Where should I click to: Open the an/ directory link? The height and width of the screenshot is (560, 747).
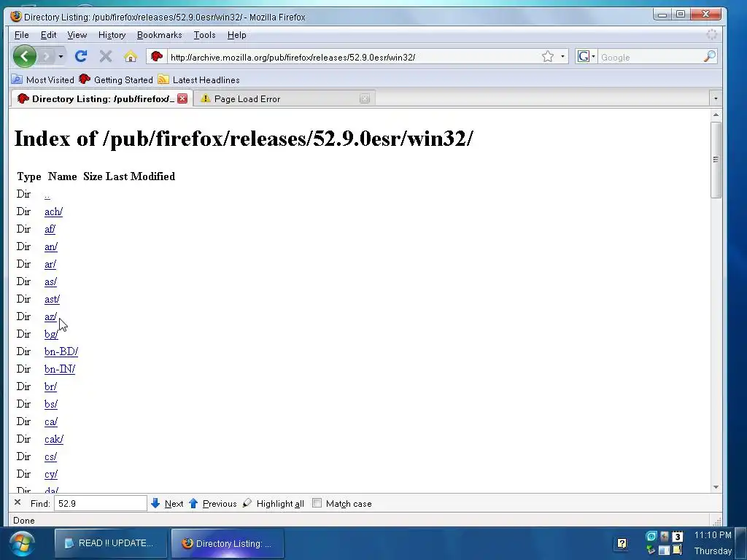(51, 246)
